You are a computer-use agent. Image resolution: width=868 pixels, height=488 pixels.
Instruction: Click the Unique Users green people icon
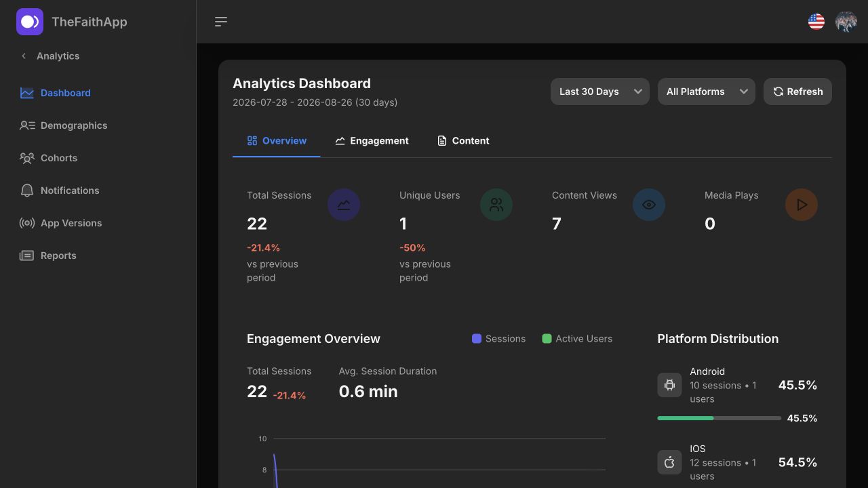[x=496, y=205]
